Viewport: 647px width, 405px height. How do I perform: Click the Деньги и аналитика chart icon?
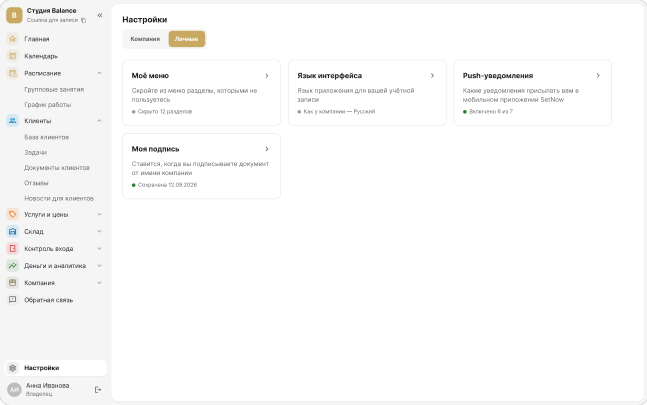(x=13, y=266)
